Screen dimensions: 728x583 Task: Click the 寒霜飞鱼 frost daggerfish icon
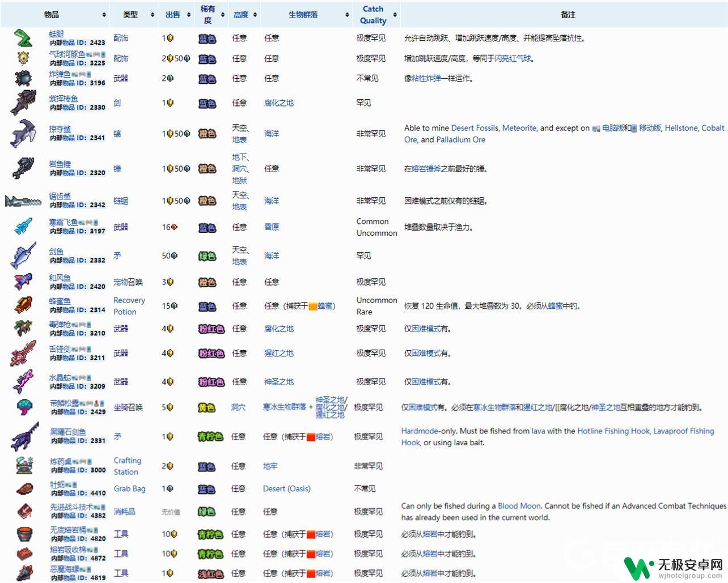23,227
